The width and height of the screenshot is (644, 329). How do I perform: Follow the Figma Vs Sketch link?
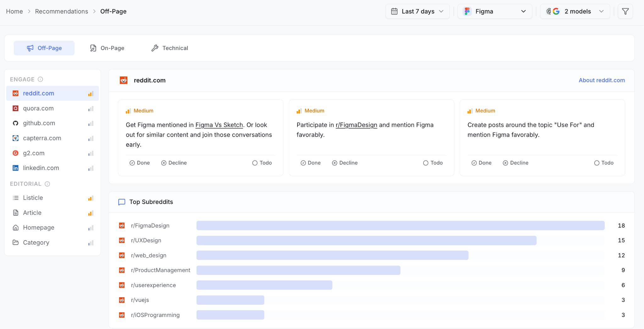coord(219,125)
